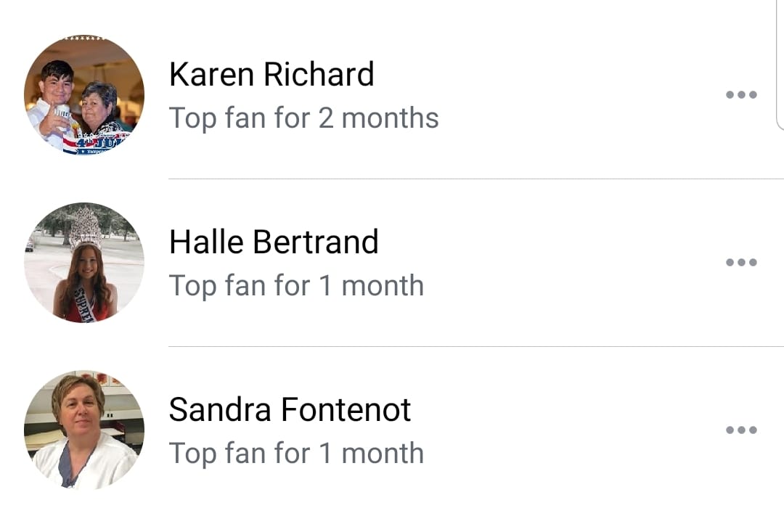This screenshot has width=784, height=532.
Task: Select the Karen Richard list row background
Action: (x=392, y=94)
